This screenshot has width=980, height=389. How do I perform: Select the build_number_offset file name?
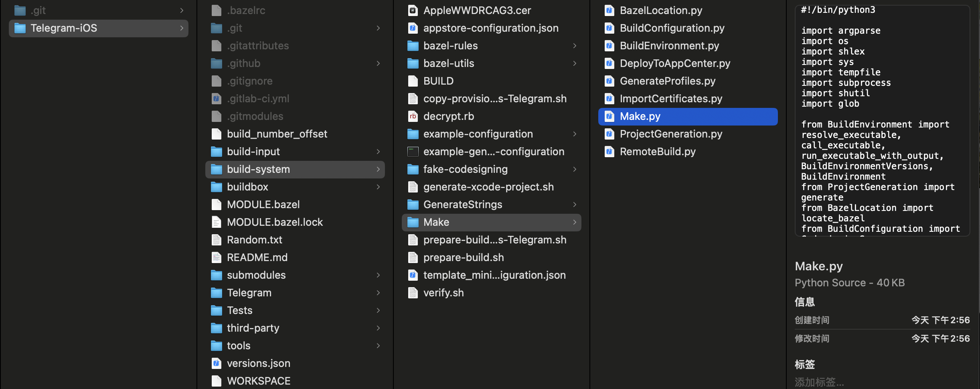click(277, 134)
